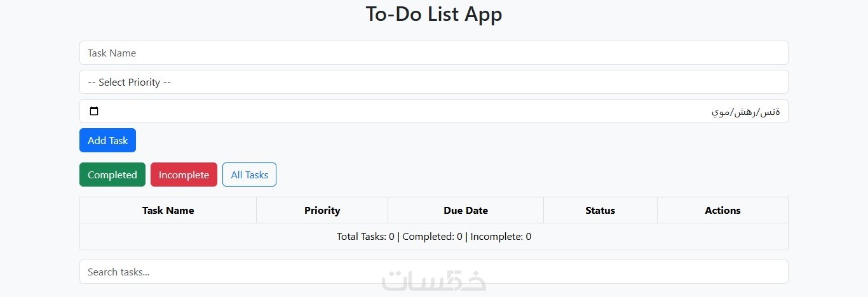This screenshot has height=297, width=868.
Task: Click the "Total Tasks: 0" summary text
Action: pyautogui.click(x=365, y=237)
